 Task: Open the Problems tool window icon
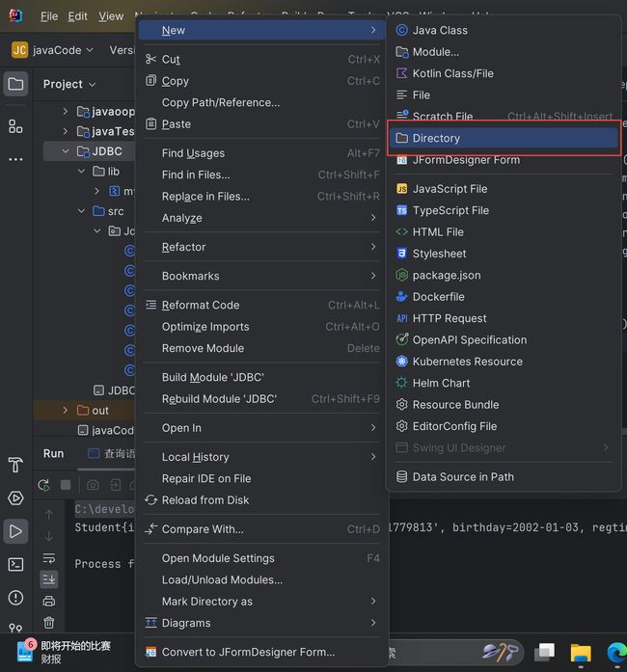[15, 598]
